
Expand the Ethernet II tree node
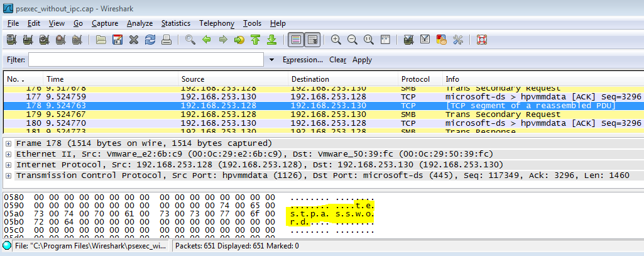coord(9,155)
